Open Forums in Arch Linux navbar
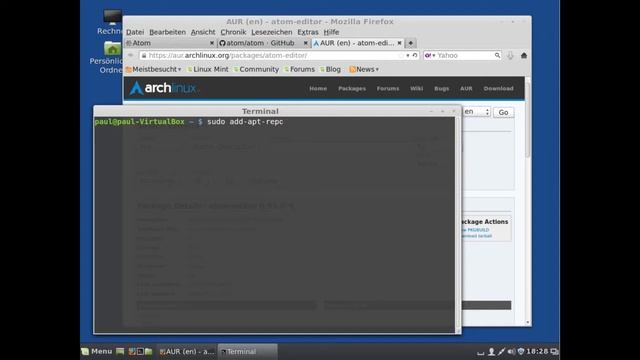Screen dimensions: 640x360 [388, 88]
